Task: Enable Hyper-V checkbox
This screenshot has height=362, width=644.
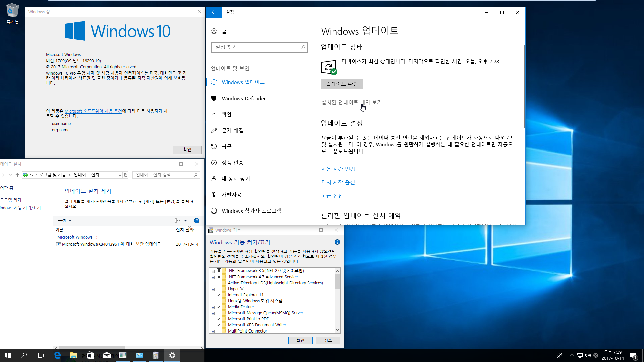Action: [219, 289]
